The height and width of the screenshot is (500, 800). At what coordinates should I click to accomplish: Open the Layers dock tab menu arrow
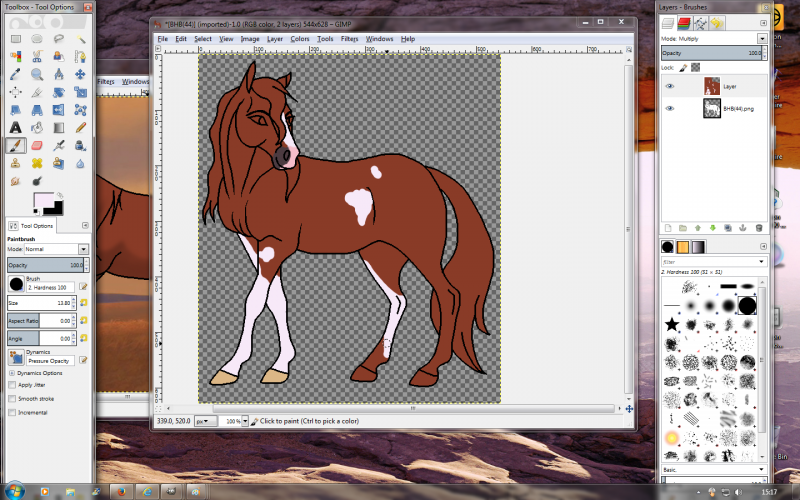(x=763, y=23)
